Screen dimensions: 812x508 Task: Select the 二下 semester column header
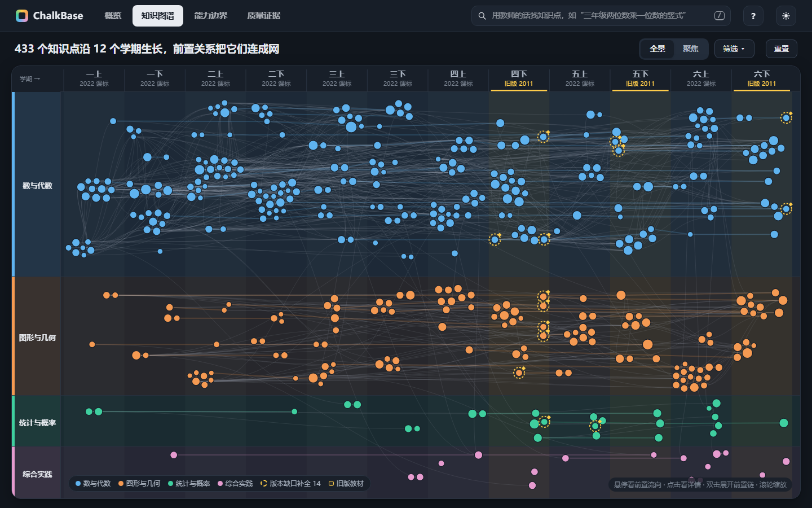pos(276,78)
